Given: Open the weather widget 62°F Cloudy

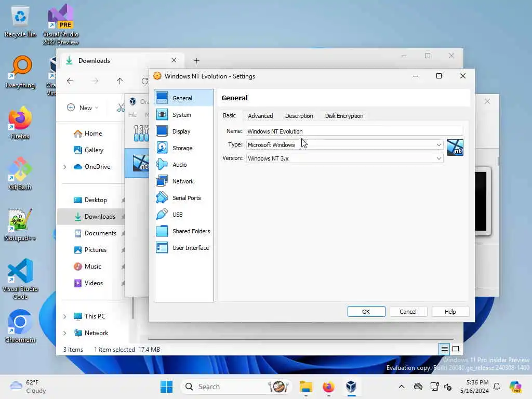Looking at the screenshot, I should [x=28, y=387].
